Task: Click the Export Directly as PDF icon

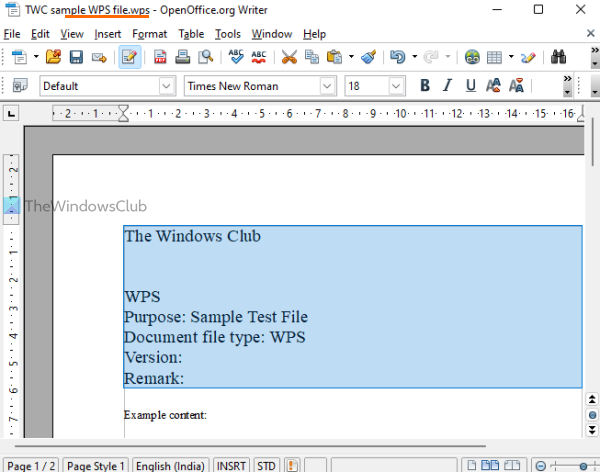Action: coord(160,57)
